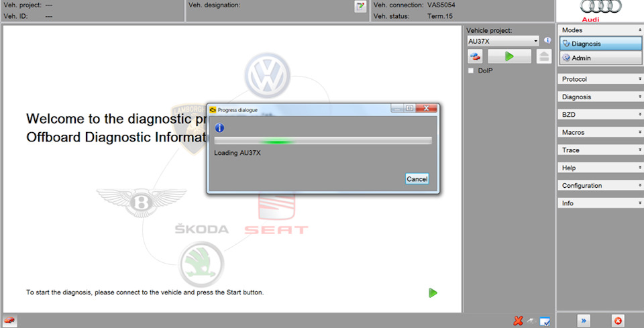Click the vehicle project info bubble icon
The image size is (644, 328).
tap(547, 41)
